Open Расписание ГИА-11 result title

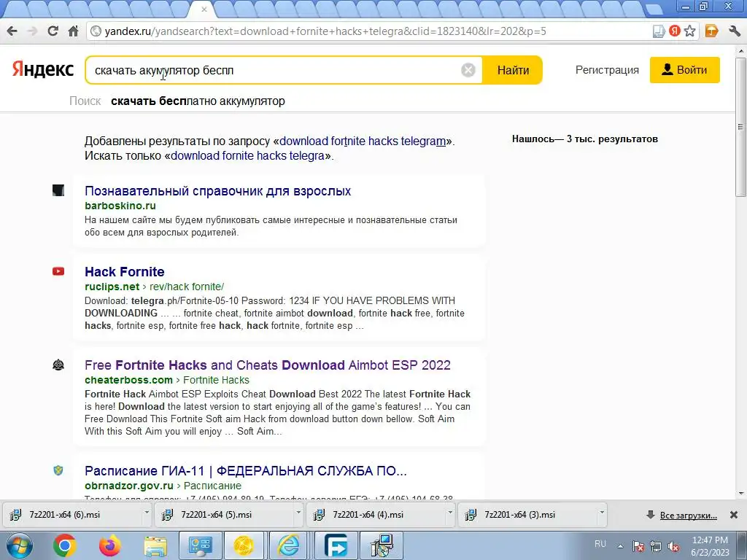coord(245,471)
